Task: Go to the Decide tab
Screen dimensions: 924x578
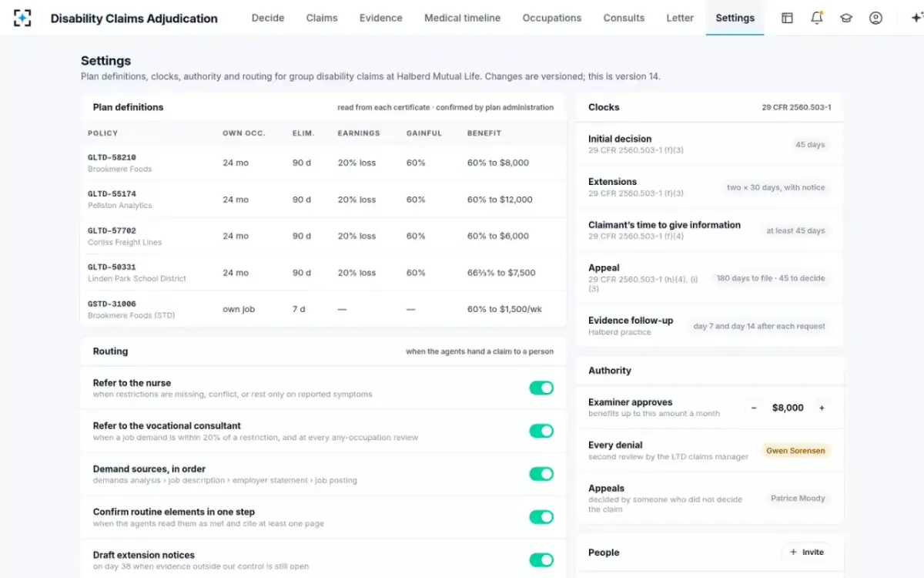Action: (x=268, y=18)
